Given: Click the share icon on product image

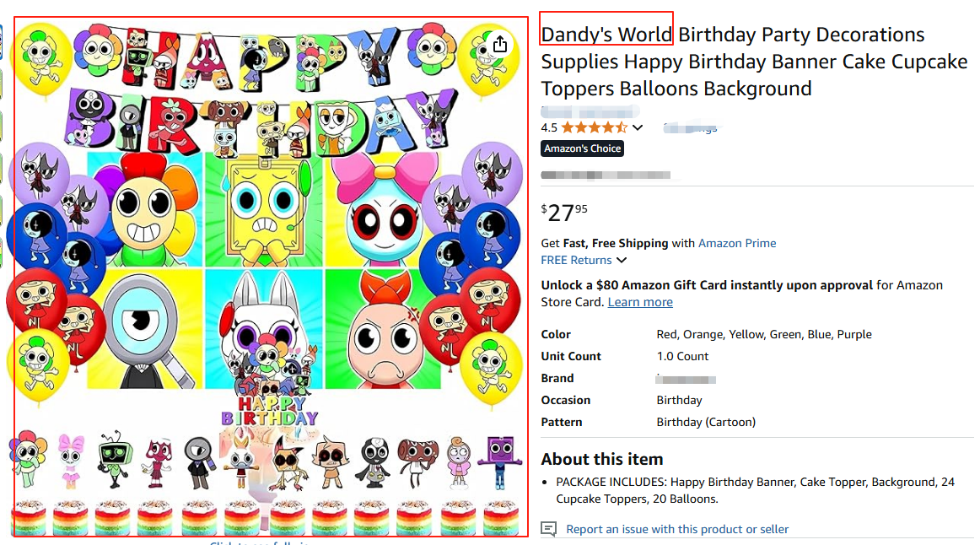Looking at the screenshot, I should (500, 44).
